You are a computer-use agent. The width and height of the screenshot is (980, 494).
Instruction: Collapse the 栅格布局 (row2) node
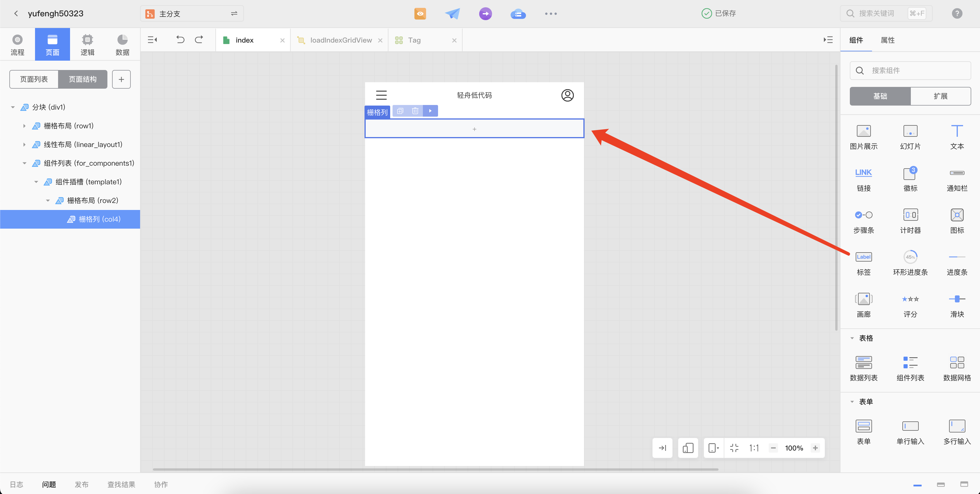click(48, 200)
